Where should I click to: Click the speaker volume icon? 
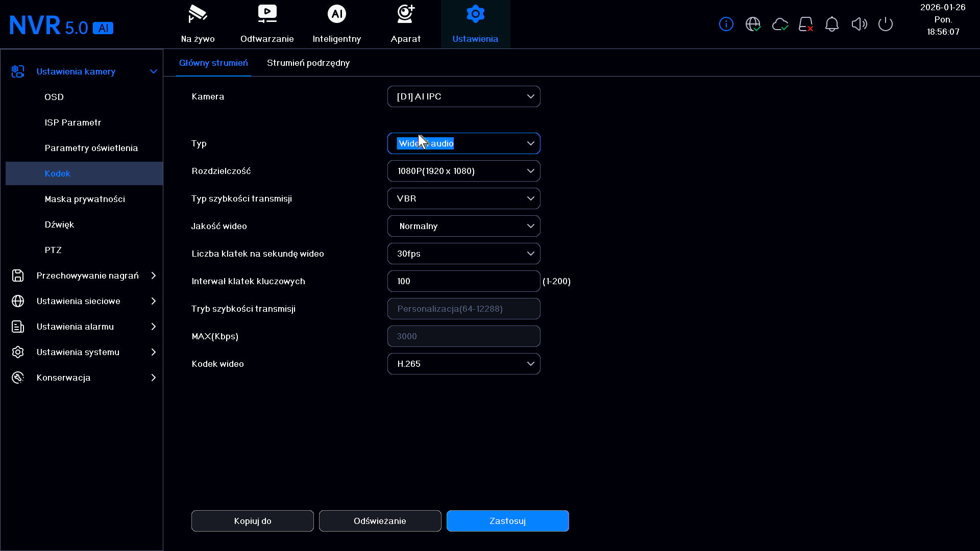click(859, 24)
